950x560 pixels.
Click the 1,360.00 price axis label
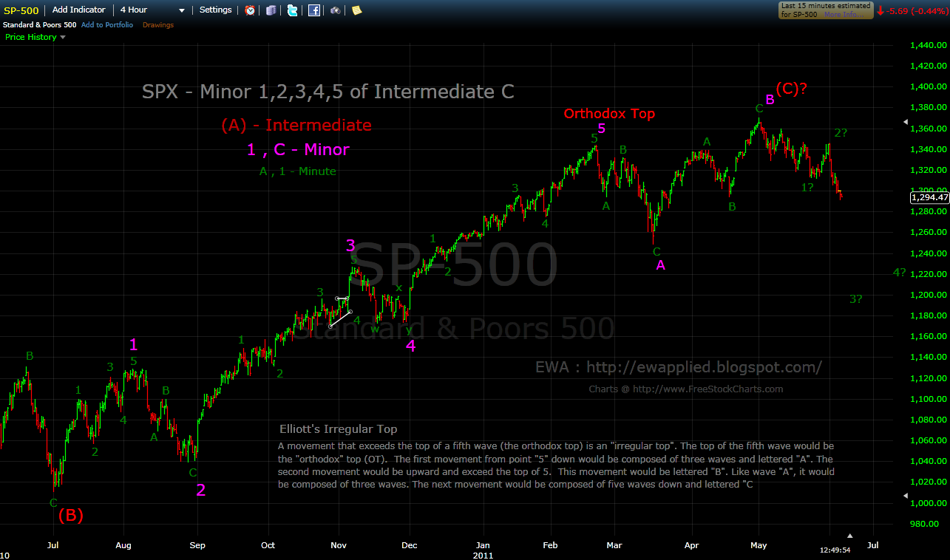[x=930, y=129]
